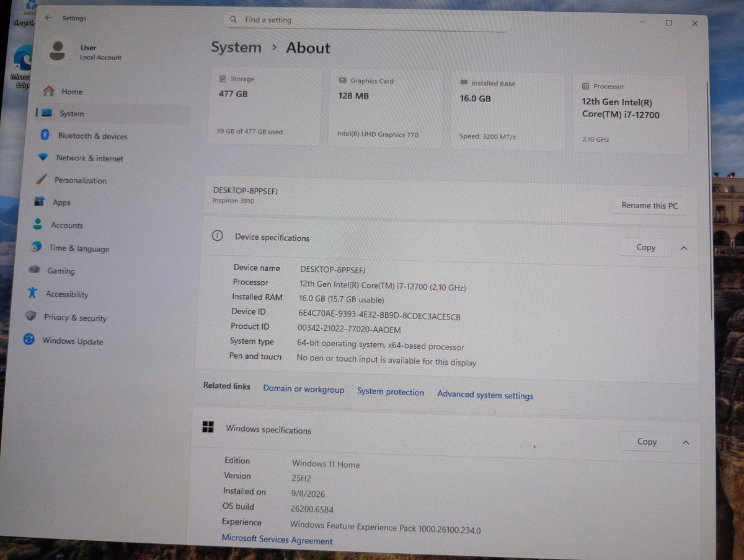
Task: Click the Windows Update sync icon
Action: click(29, 339)
